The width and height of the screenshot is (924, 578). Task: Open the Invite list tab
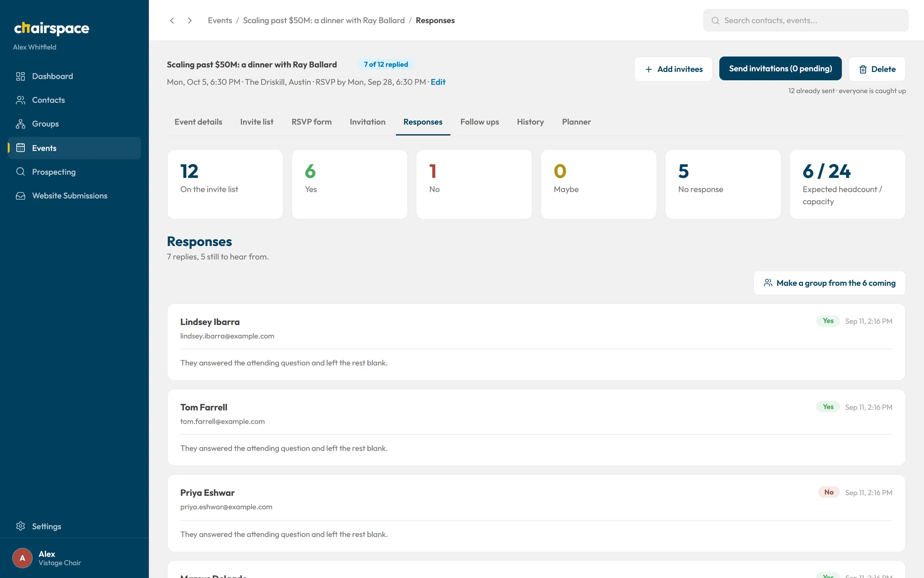(x=257, y=122)
